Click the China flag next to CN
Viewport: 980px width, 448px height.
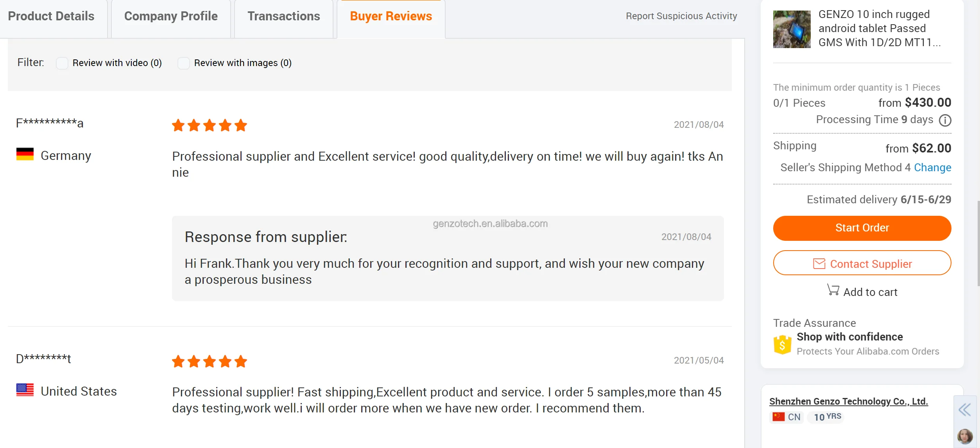[x=778, y=417]
